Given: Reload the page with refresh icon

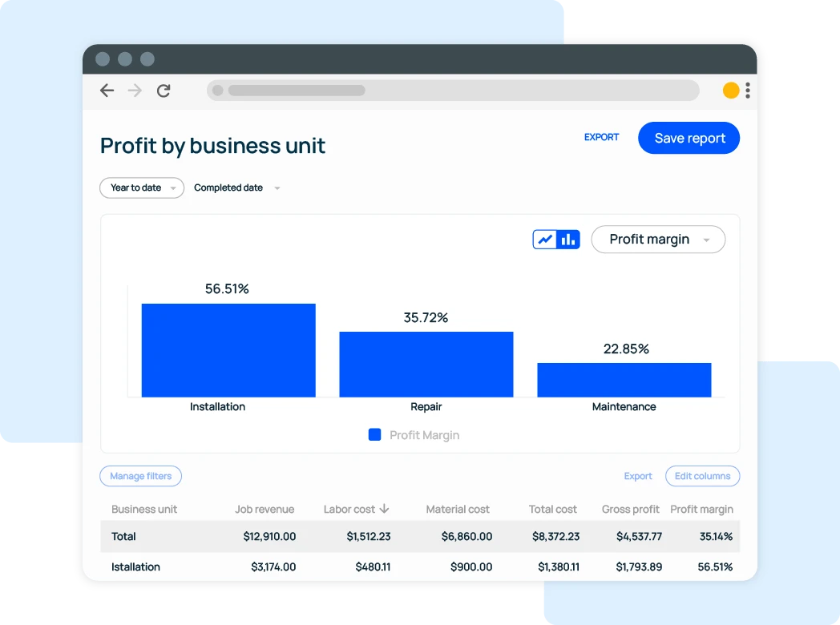Looking at the screenshot, I should click(x=164, y=91).
